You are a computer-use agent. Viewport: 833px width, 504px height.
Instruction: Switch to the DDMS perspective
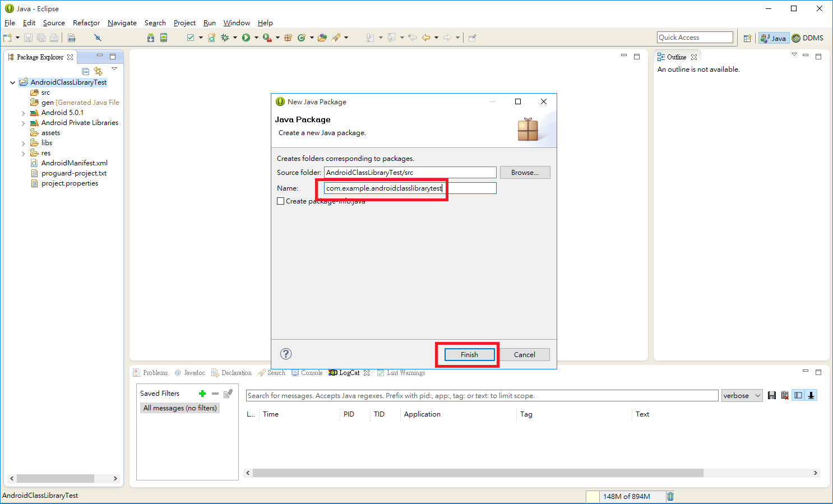click(808, 38)
